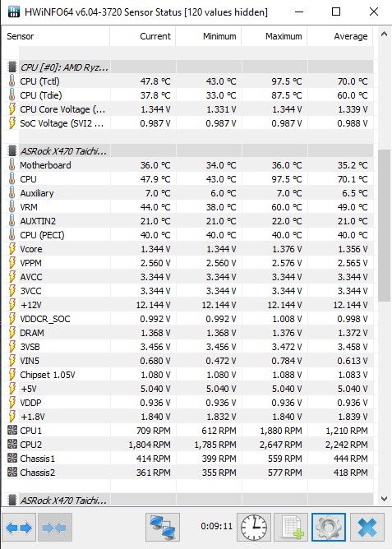
Task: Close sensors with the blue X icon
Action: tap(367, 528)
